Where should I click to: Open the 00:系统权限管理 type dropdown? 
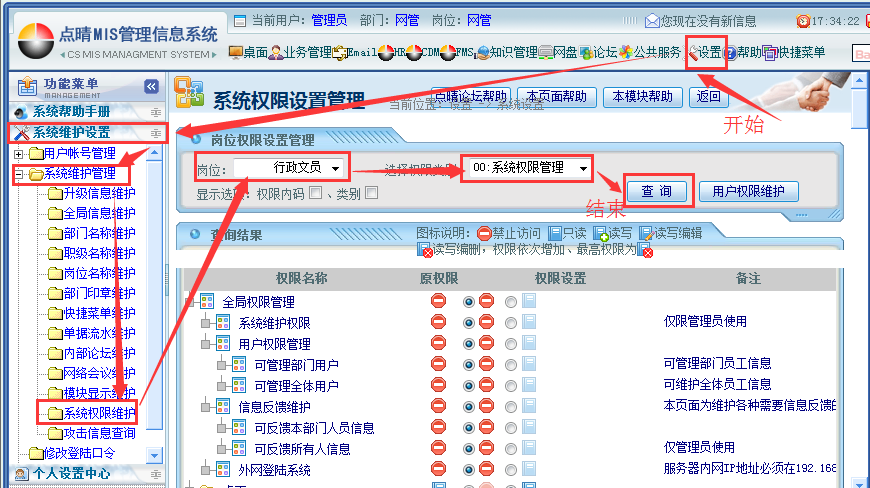tap(527, 168)
